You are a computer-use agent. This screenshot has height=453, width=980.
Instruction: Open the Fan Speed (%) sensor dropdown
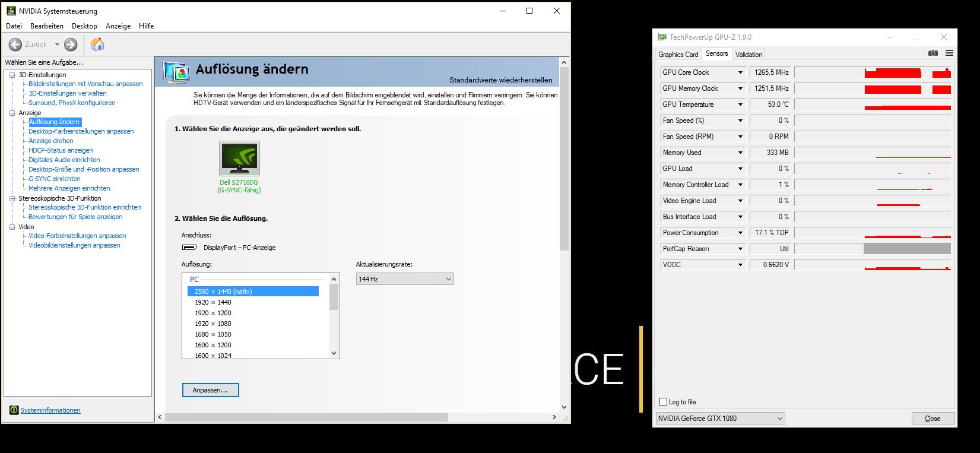[740, 121]
